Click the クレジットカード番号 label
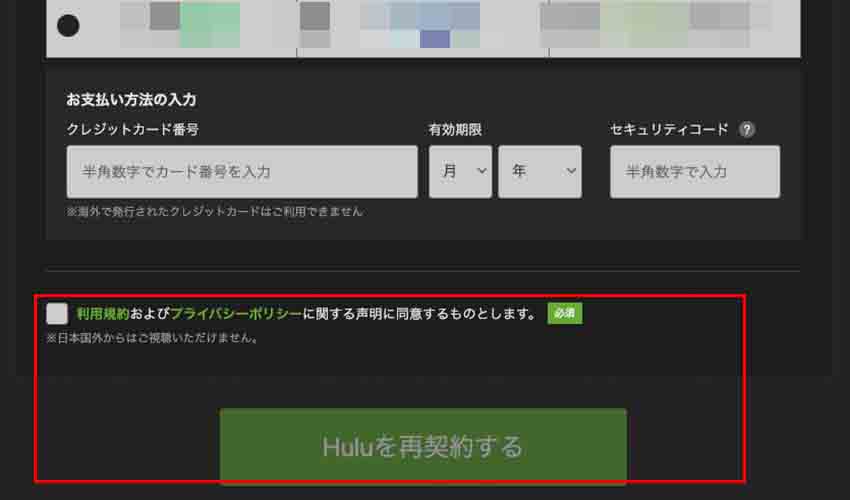This screenshot has width=850, height=500. point(133,130)
